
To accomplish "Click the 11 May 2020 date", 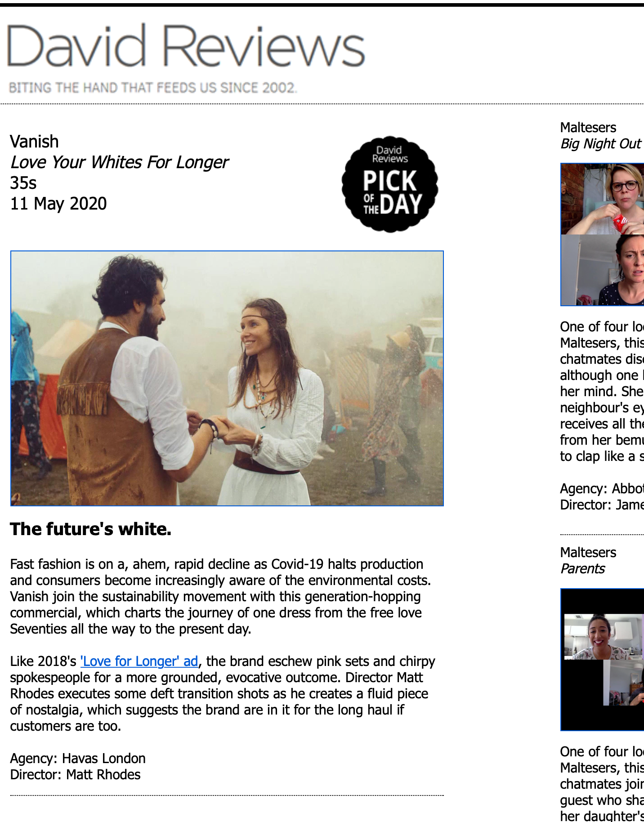I will (x=58, y=204).
